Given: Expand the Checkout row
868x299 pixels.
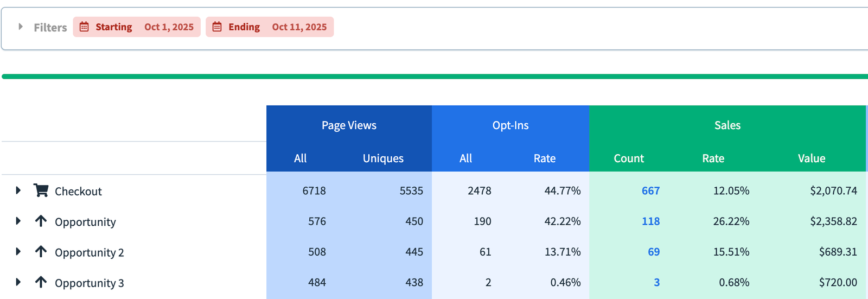Looking at the screenshot, I should click(18, 190).
